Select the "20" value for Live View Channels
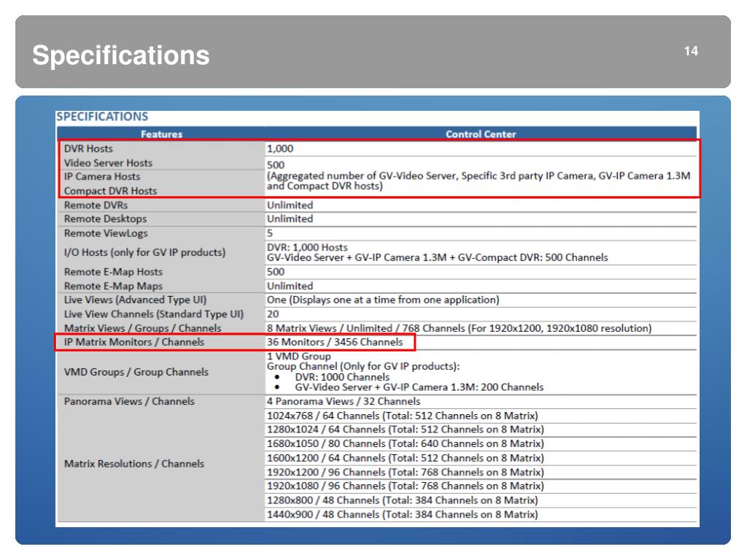The height and width of the screenshot is (560, 747). (273, 314)
